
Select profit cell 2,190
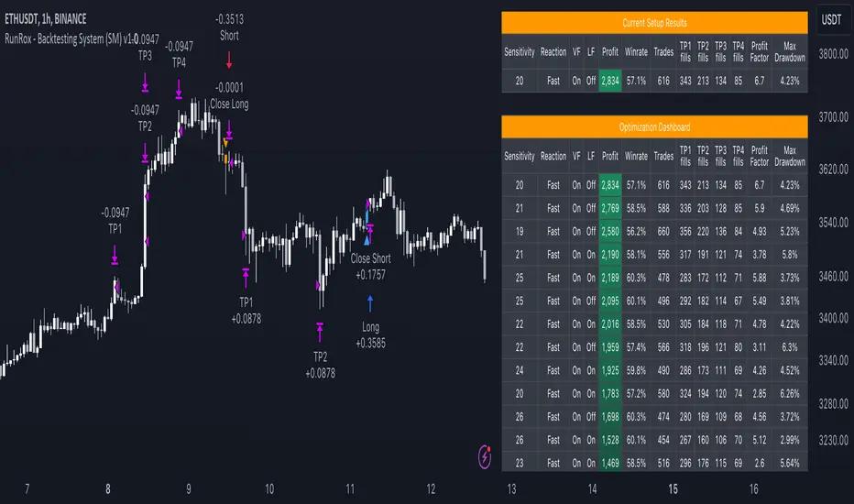tap(610, 255)
